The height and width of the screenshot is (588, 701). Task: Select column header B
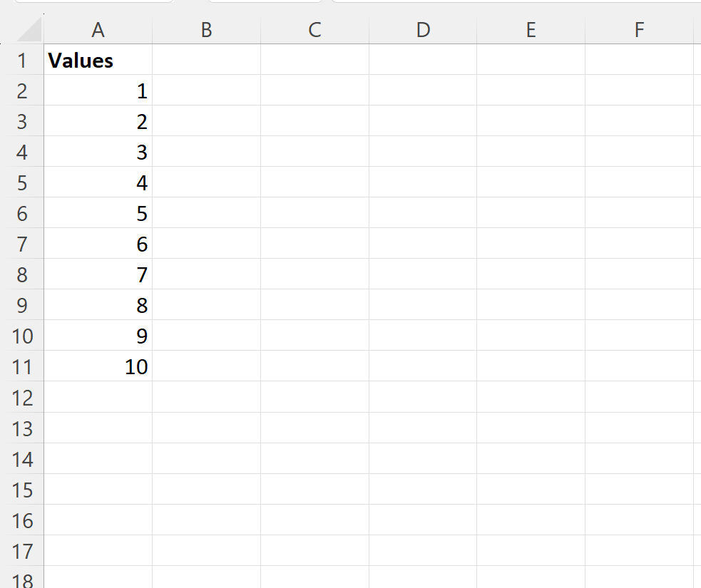206,30
